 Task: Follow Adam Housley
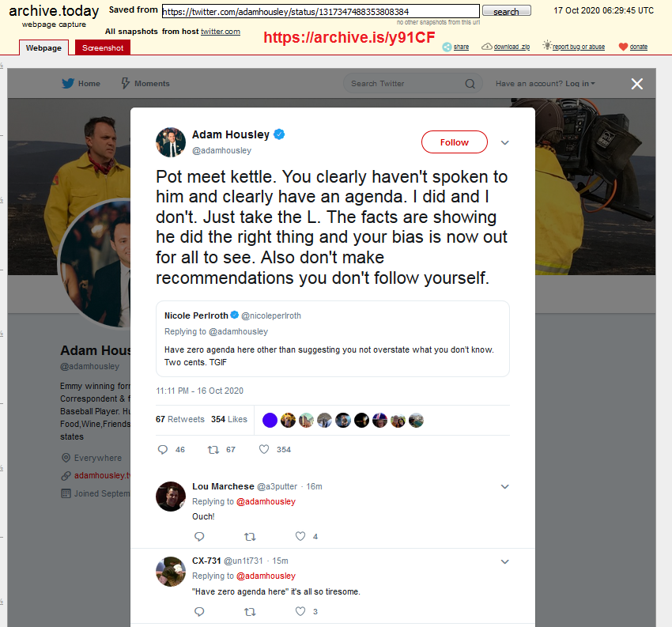[x=455, y=142]
